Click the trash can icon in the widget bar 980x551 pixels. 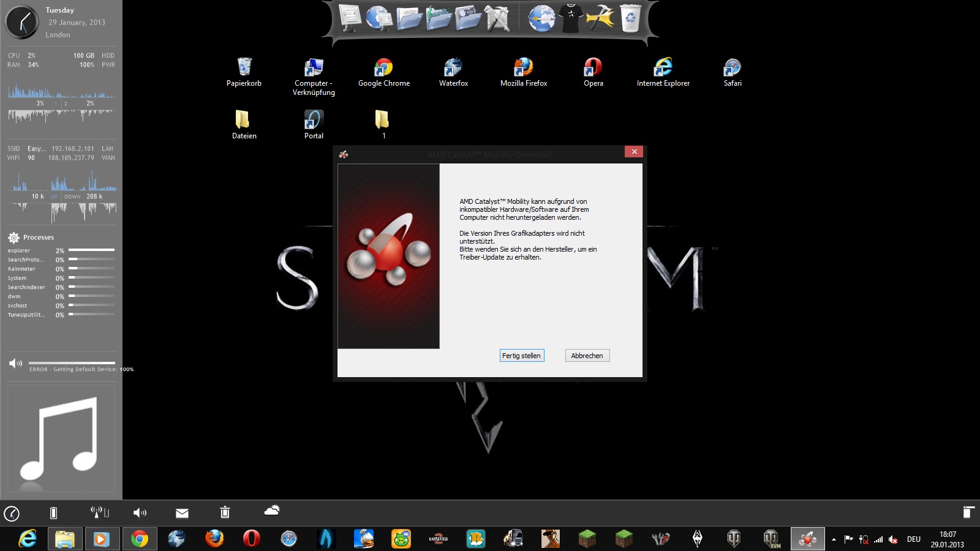[x=225, y=512]
